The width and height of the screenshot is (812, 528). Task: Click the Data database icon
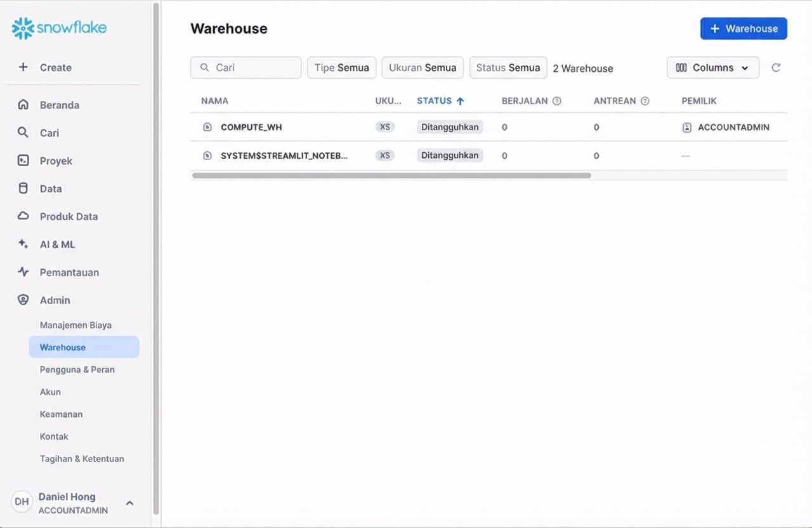[x=23, y=188]
